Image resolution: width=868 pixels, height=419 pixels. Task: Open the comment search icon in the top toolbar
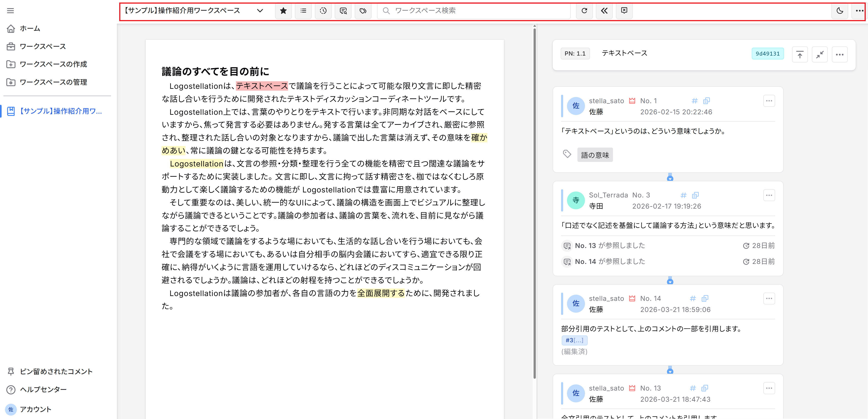343,11
